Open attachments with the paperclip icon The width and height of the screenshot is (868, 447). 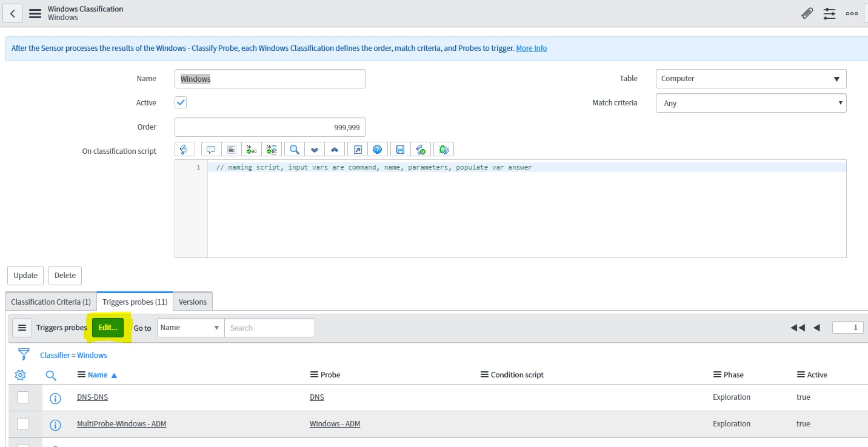point(807,13)
